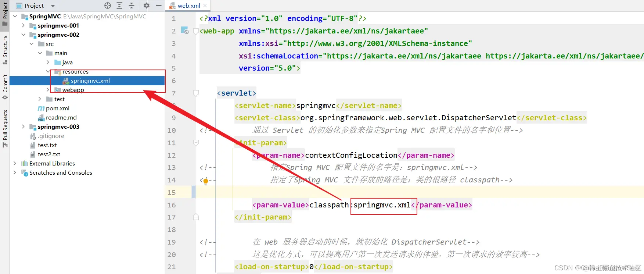Screen dimensions: 644x274
Task: Expand Scratches and Consoles node
Action: [15, 172]
